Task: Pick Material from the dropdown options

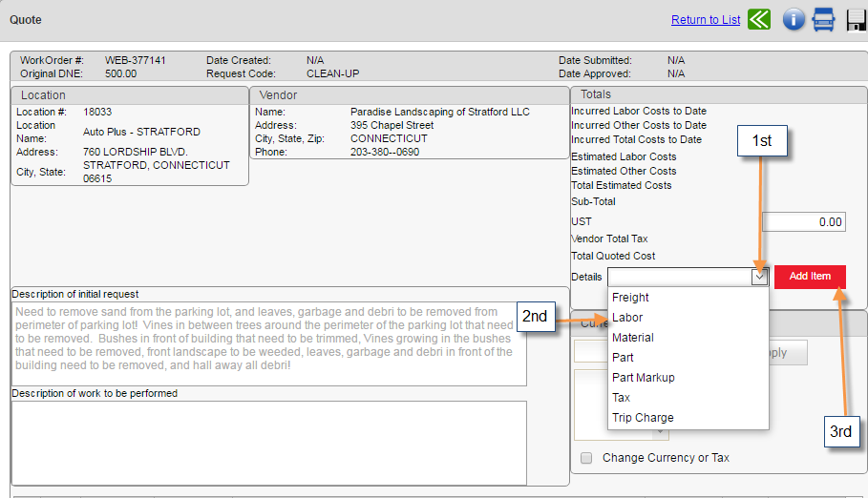Action: pyautogui.click(x=632, y=338)
